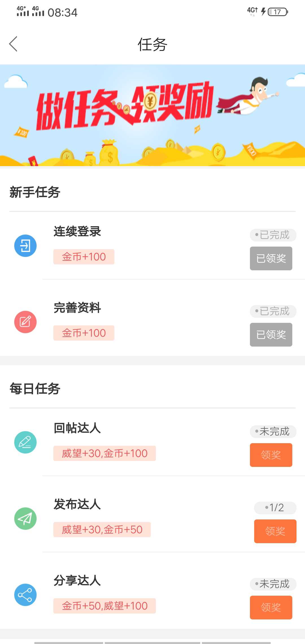Viewport: 305px width, 644px height.
Task: Select the 发布达人 paper plane icon
Action: [25, 519]
